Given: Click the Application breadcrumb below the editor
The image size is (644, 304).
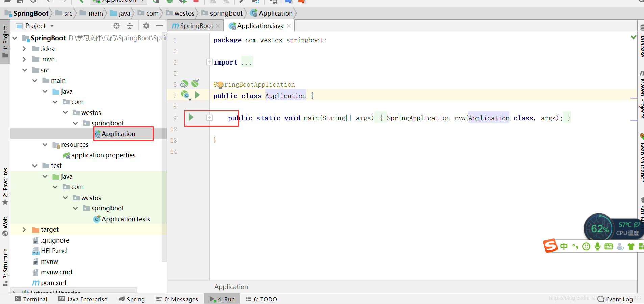Looking at the screenshot, I should [231, 287].
